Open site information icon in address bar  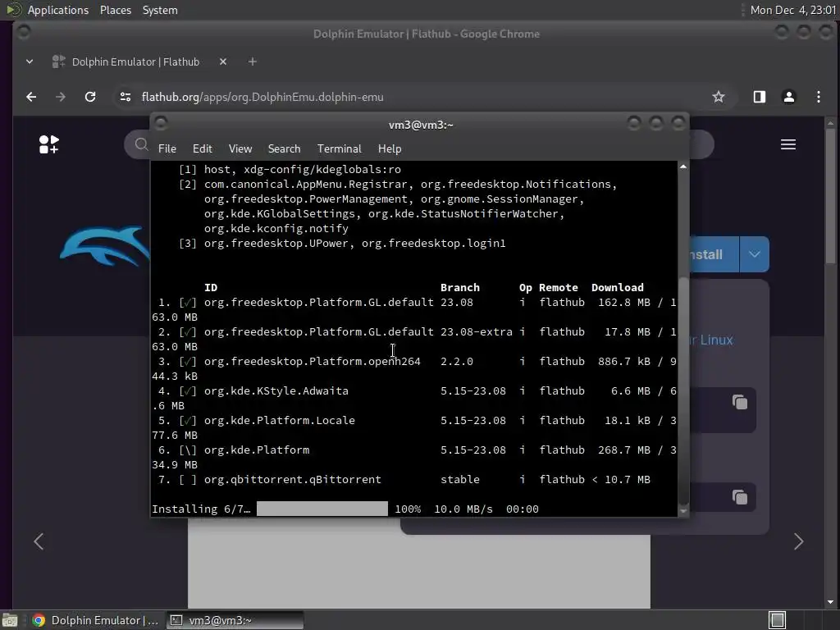pyautogui.click(x=126, y=97)
